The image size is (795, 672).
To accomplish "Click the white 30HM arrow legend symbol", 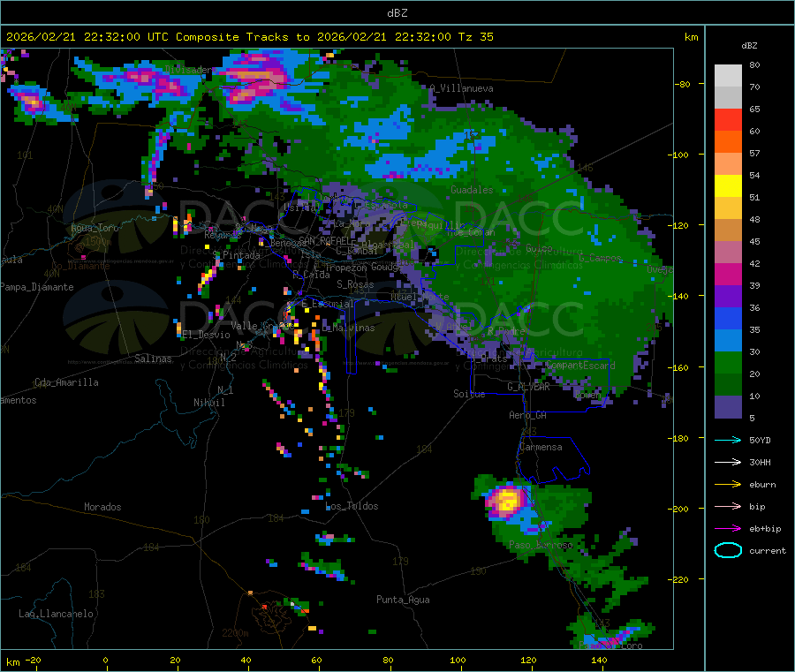I will click(728, 462).
